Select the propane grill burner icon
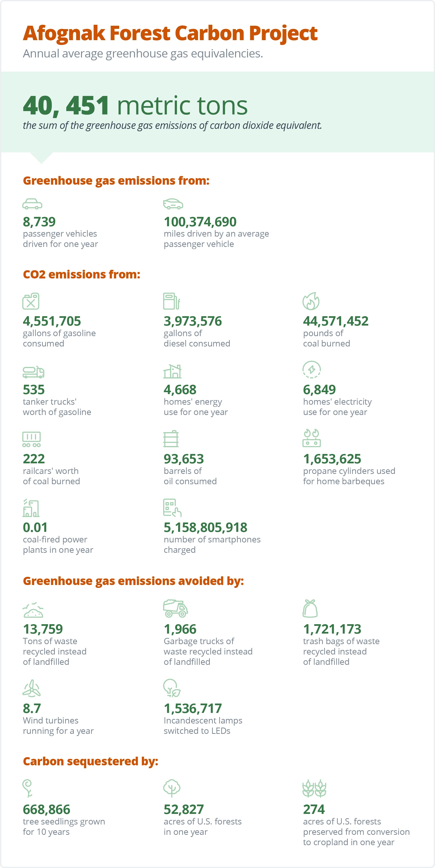Viewport: 435px width, 868px height. click(311, 438)
